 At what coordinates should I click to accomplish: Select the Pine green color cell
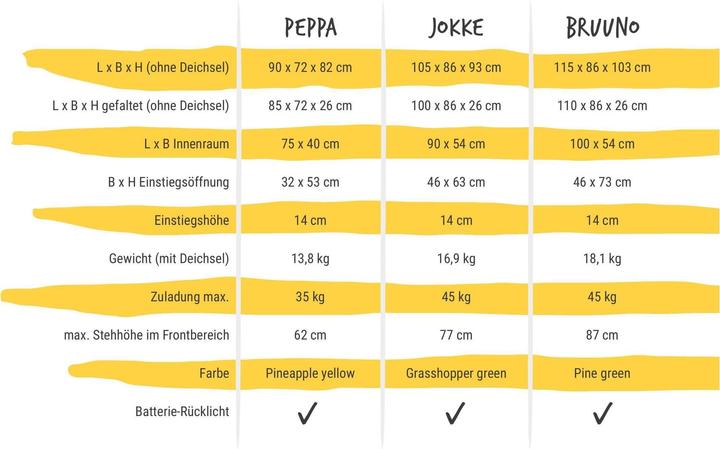click(x=602, y=373)
